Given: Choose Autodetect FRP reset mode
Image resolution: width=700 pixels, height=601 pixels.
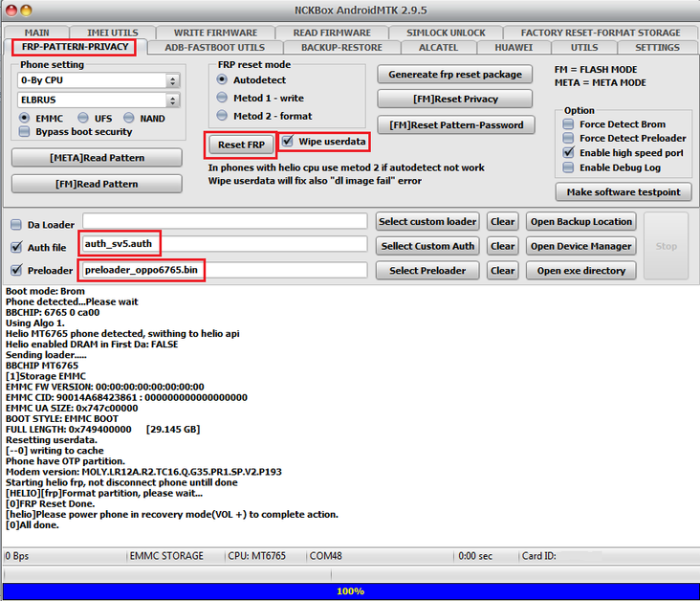Looking at the screenshot, I should (x=222, y=80).
